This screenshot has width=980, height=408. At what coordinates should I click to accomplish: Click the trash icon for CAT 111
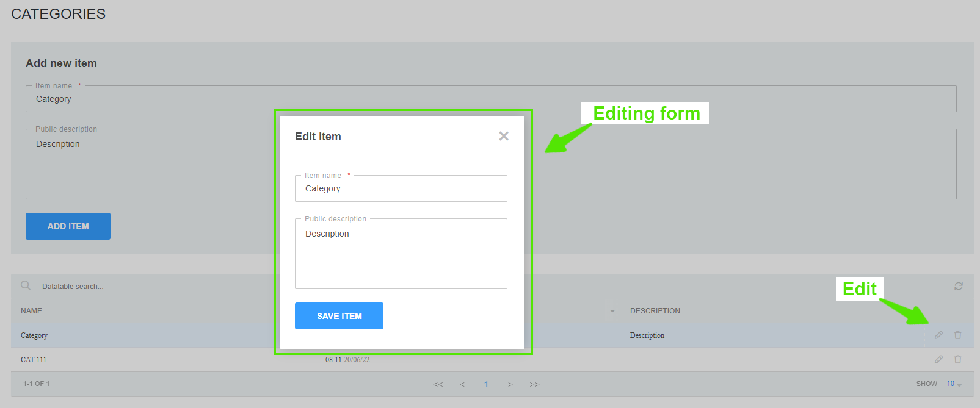coord(957,359)
